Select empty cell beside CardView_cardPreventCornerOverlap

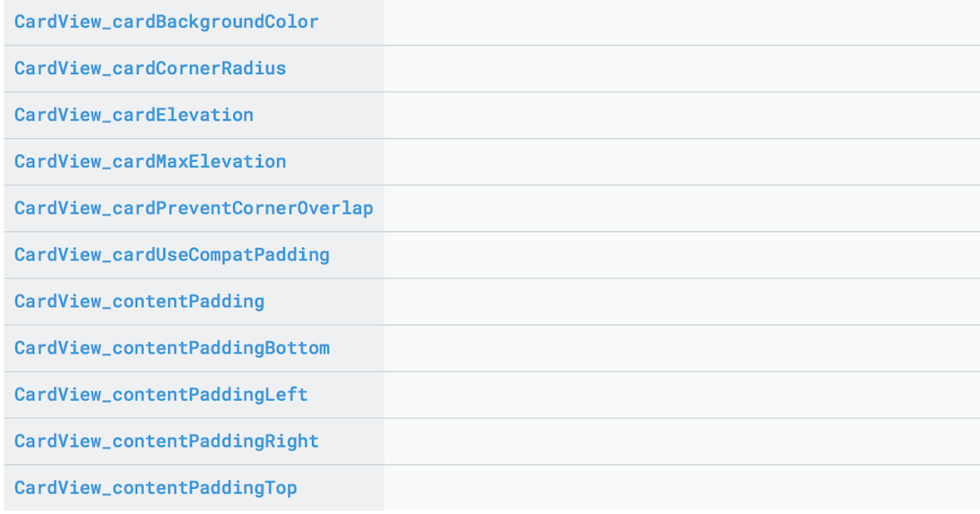click(x=682, y=208)
